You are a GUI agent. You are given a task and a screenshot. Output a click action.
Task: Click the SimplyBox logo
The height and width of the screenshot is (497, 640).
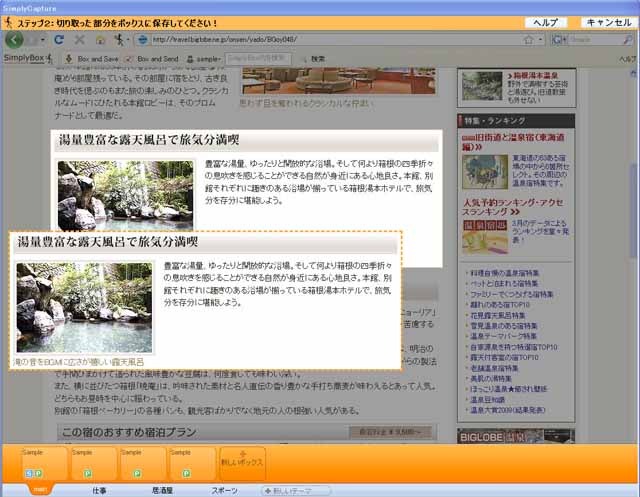(28, 58)
